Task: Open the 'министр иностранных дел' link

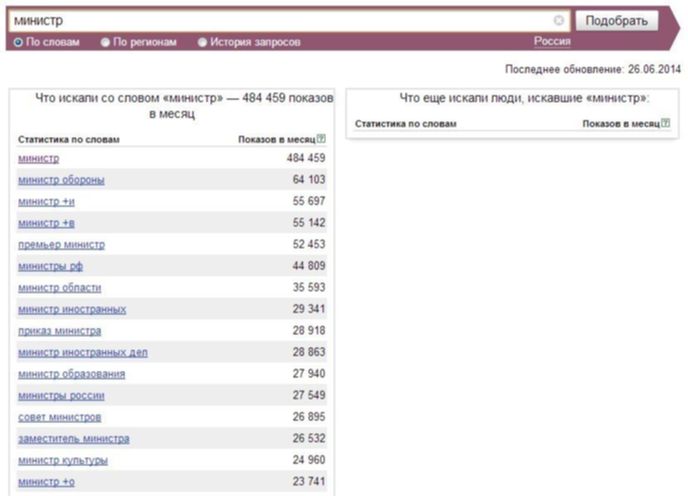Action: (x=83, y=352)
